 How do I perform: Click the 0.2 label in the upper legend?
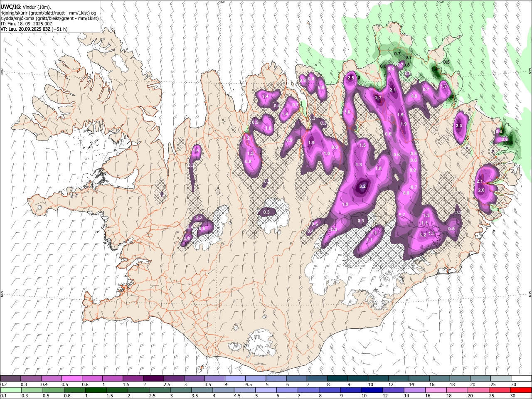pos(3,384)
